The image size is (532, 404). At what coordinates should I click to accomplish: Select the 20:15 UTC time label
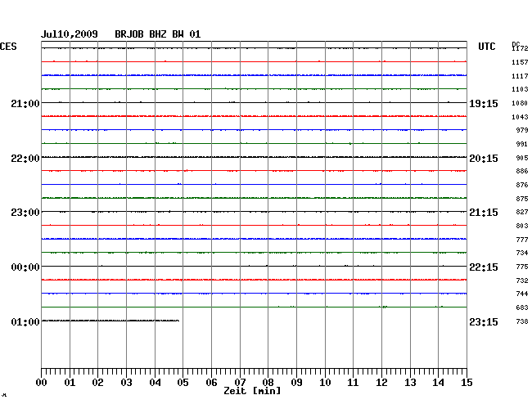click(x=484, y=159)
